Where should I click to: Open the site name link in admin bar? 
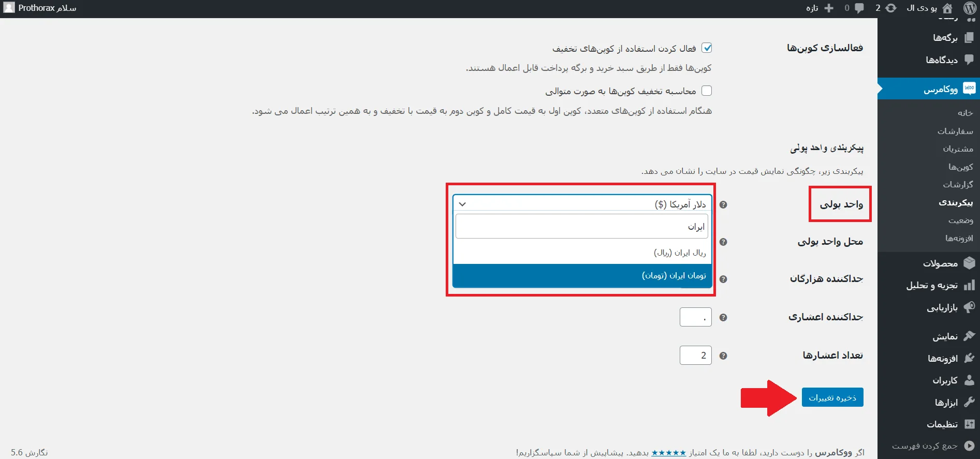click(922, 8)
